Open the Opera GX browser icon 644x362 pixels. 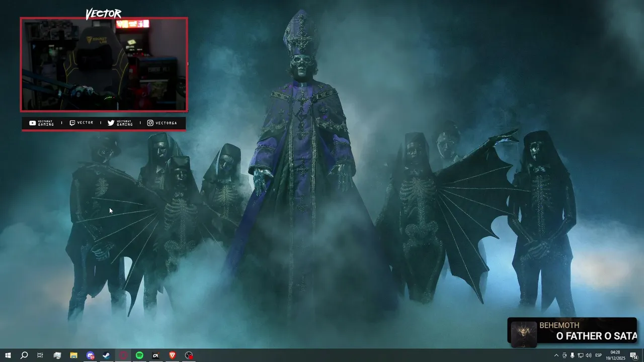tap(123, 355)
